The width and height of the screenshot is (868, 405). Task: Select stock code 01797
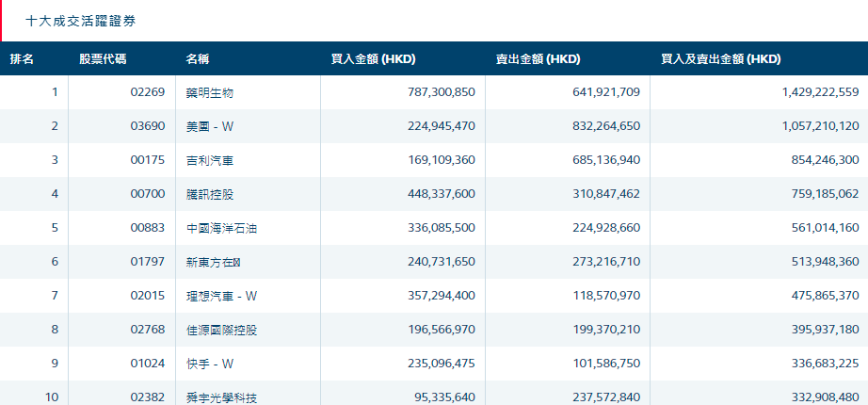click(148, 262)
